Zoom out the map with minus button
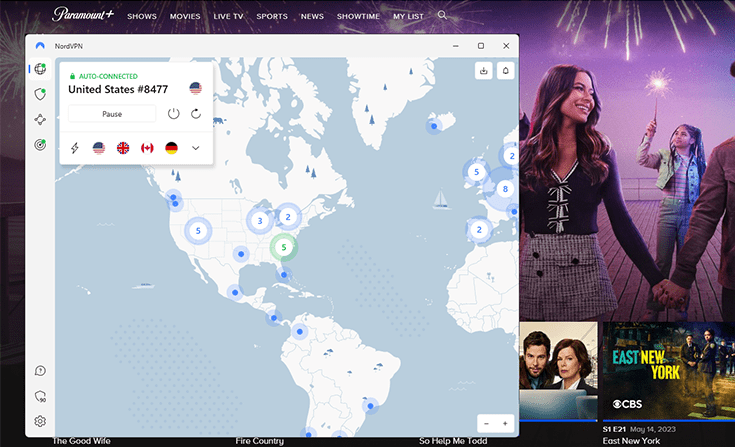Screen dimensions: 735x447 click(487, 424)
